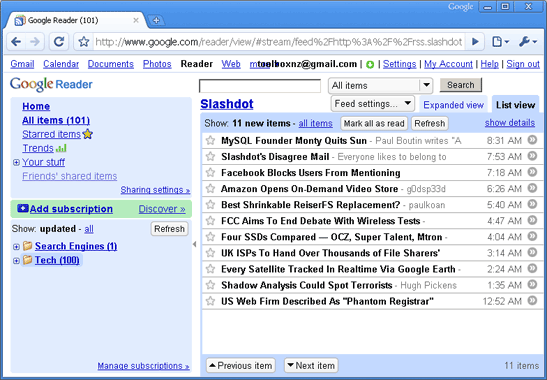The image size is (547, 380).
Task: Open Calendar from the top navigation
Action: click(61, 64)
